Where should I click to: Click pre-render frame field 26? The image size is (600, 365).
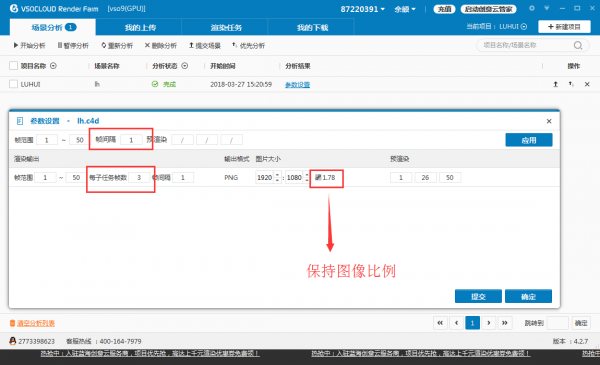click(425, 178)
